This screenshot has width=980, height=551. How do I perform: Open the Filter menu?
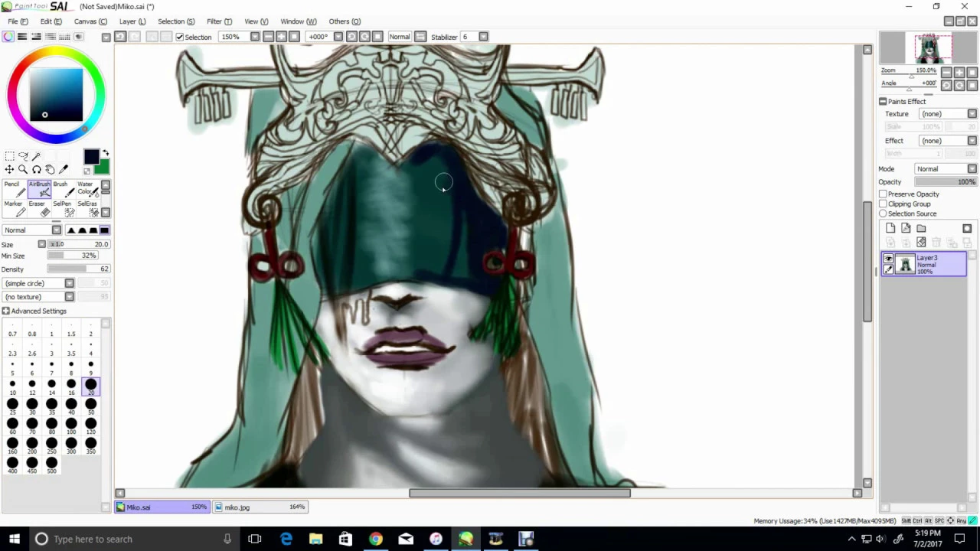[x=219, y=21]
